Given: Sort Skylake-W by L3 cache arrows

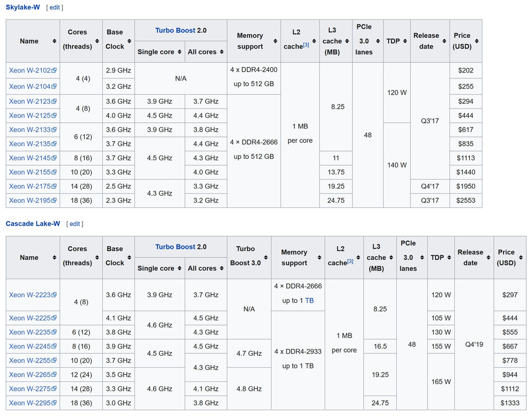Looking at the screenshot, I should [x=347, y=41].
